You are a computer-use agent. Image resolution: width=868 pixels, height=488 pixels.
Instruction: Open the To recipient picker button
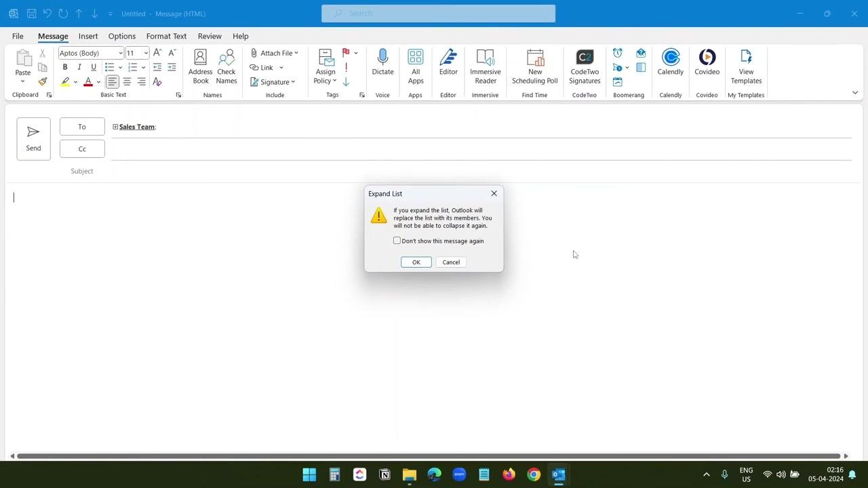pyautogui.click(x=82, y=127)
